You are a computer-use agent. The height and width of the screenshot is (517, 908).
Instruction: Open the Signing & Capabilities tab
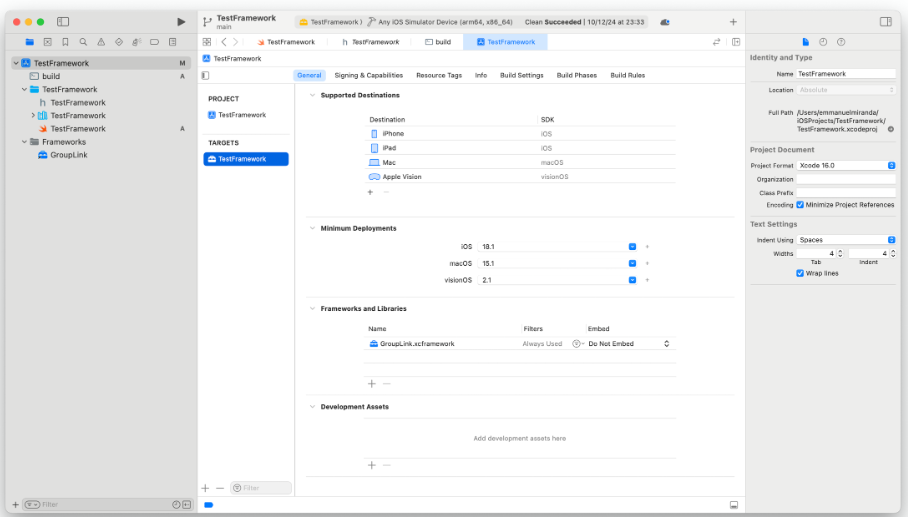368,75
